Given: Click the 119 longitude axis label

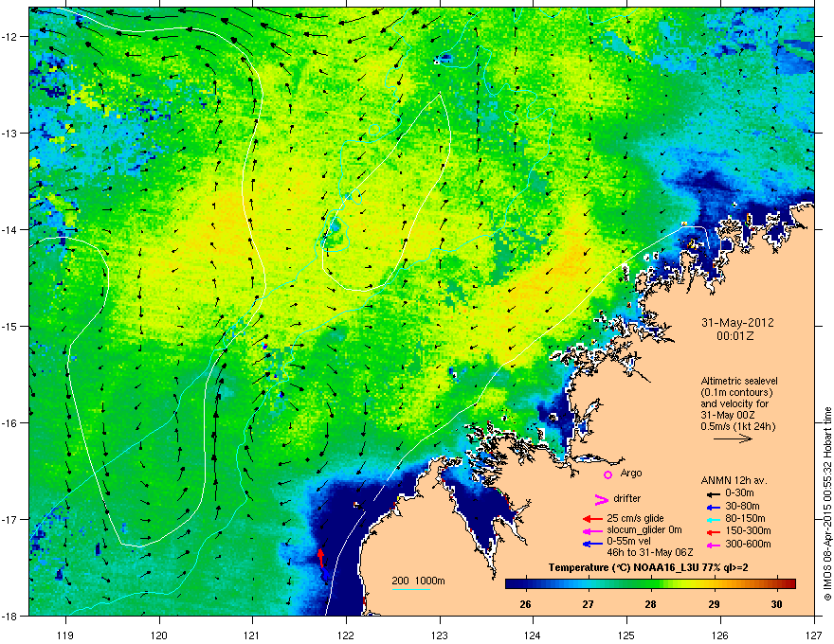Looking at the screenshot, I should point(65,635).
